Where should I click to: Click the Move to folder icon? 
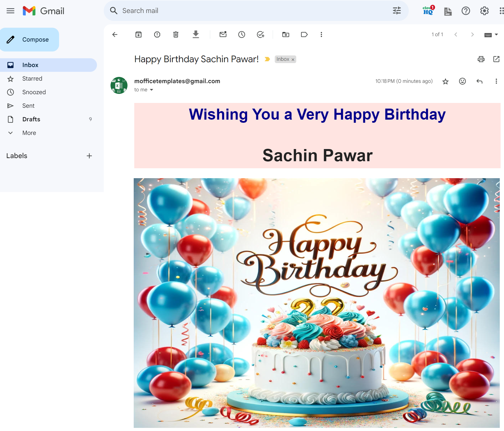point(286,35)
